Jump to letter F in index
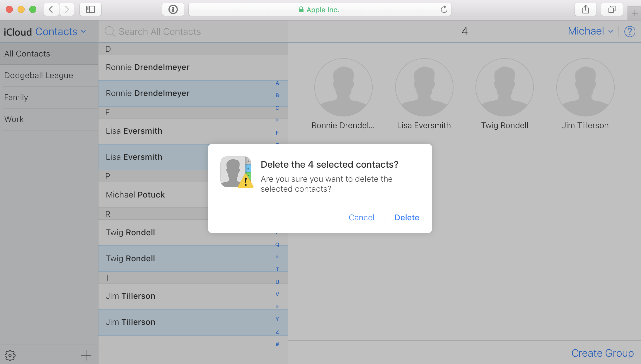Viewport: 641px width, 364px height. tap(277, 133)
